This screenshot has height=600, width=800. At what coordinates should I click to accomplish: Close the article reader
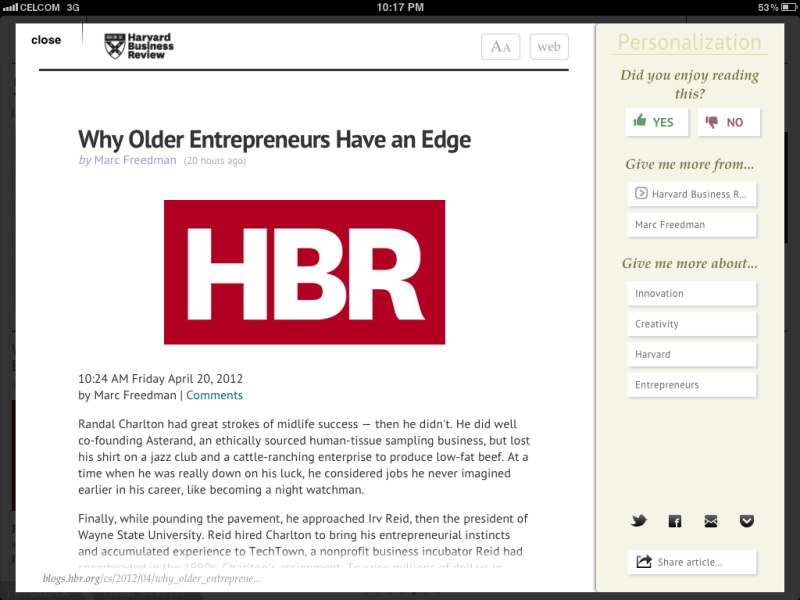coord(46,40)
